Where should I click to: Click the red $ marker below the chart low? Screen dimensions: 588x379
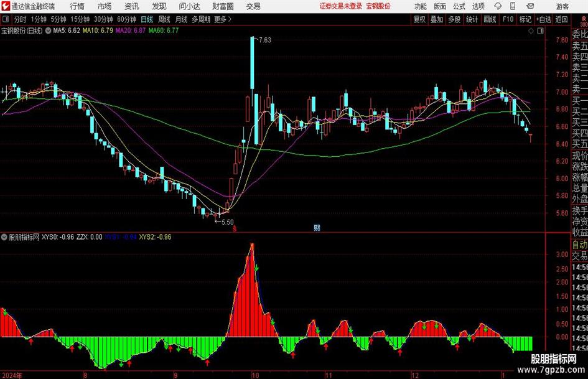tap(235, 228)
